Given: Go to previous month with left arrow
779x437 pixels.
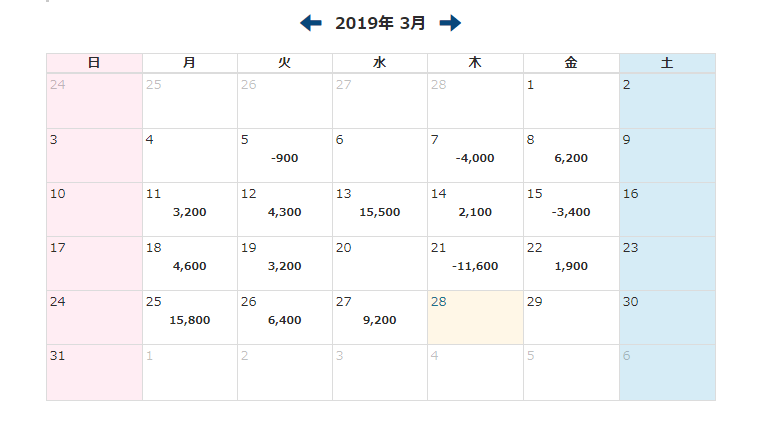Looking at the screenshot, I should point(311,23).
